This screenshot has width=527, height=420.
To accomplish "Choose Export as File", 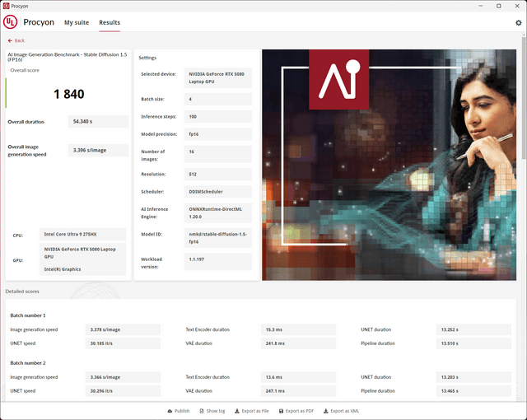I will tap(252, 411).
